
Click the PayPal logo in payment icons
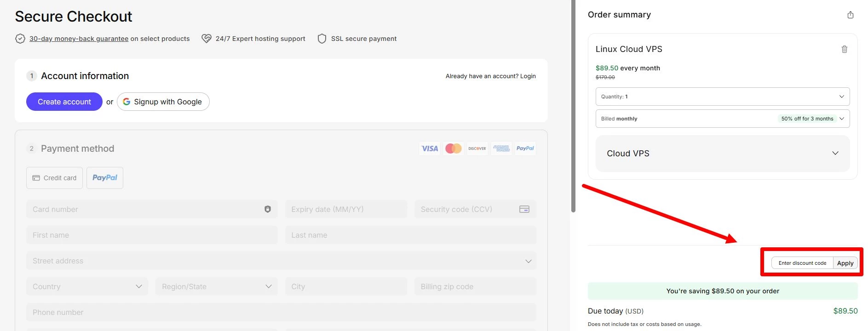525,148
